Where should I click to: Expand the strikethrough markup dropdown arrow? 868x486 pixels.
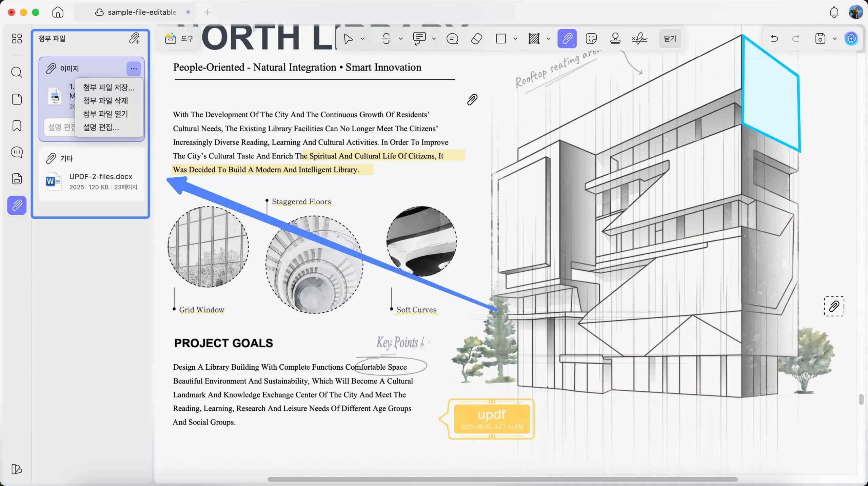point(401,39)
